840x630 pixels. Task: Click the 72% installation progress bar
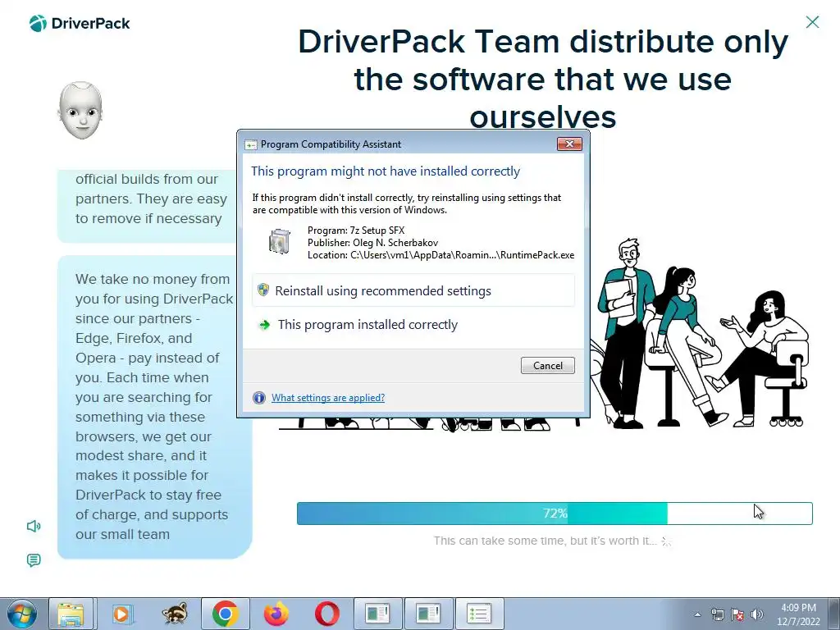[x=555, y=514]
